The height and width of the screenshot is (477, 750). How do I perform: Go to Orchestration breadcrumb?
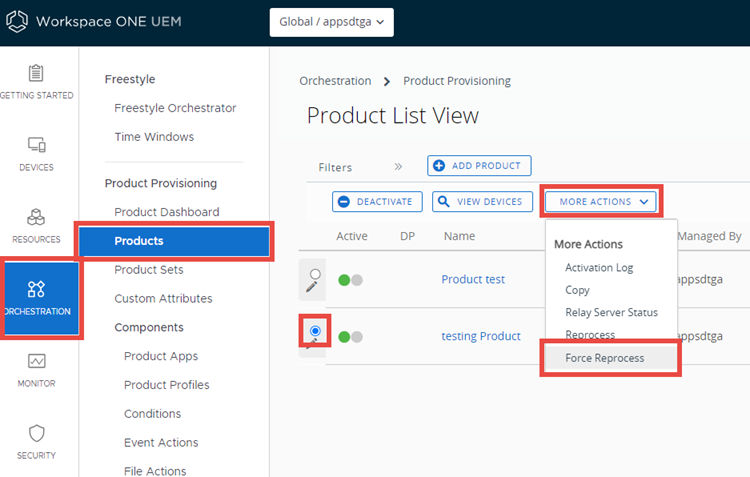tap(335, 81)
